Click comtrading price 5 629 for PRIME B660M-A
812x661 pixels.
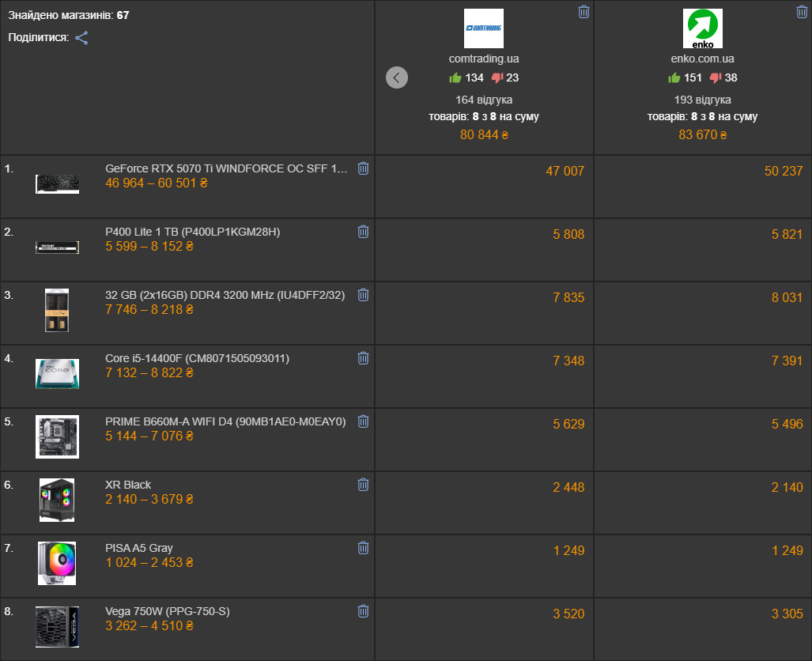tap(568, 424)
